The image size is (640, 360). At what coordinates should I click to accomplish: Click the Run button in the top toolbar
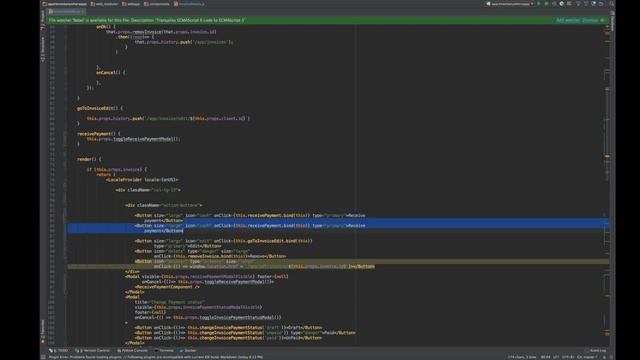pyautogui.click(x=539, y=4)
